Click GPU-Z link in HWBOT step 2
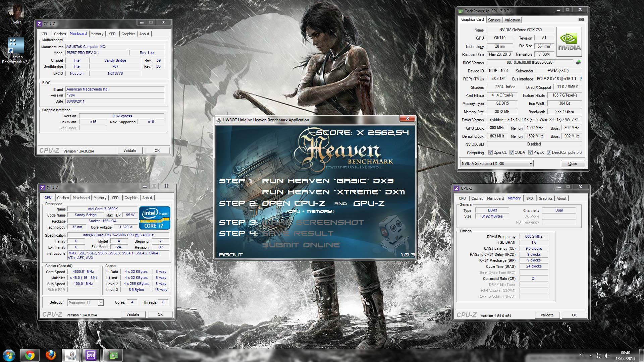 coord(369,203)
